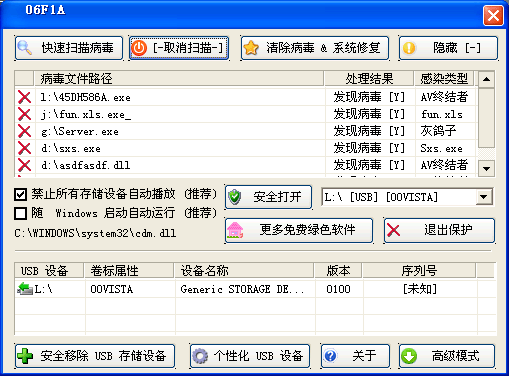Switch to 高级模式 advanced mode
Image resolution: width=509 pixels, height=376 pixels.
tap(447, 356)
